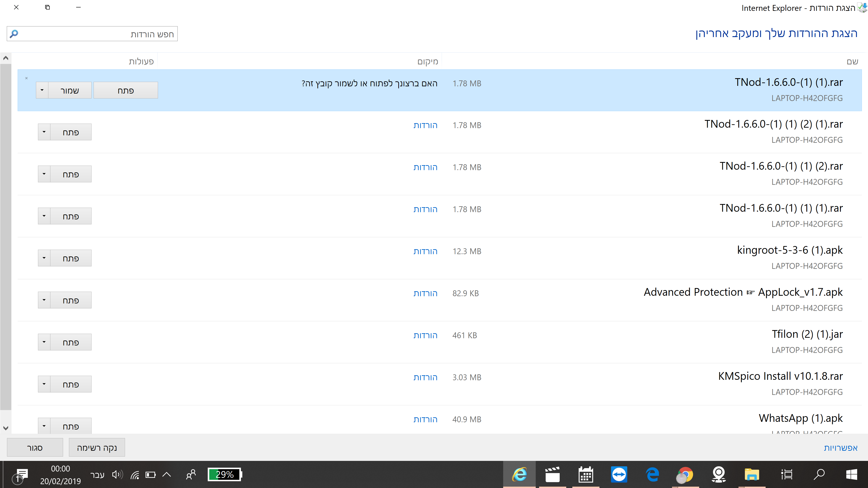Image resolution: width=868 pixels, height=488 pixels.
Task: Open Microsoft Edge from the taskbar
Action: [x=652, y=474]
